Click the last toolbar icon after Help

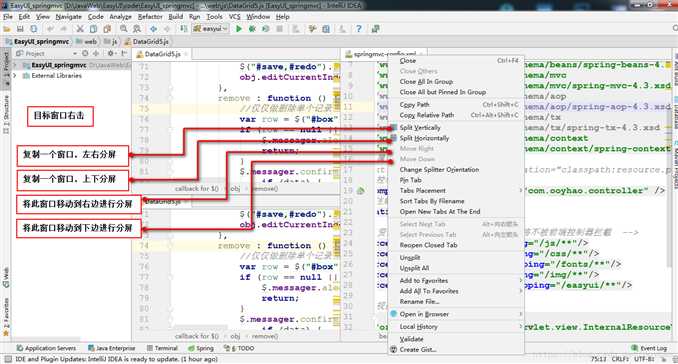[375, 29]
